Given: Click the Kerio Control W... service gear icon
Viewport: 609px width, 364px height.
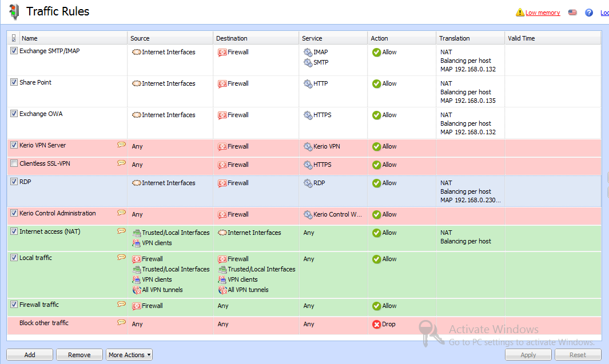Looking at the screenshot, I should coord(308,214).
